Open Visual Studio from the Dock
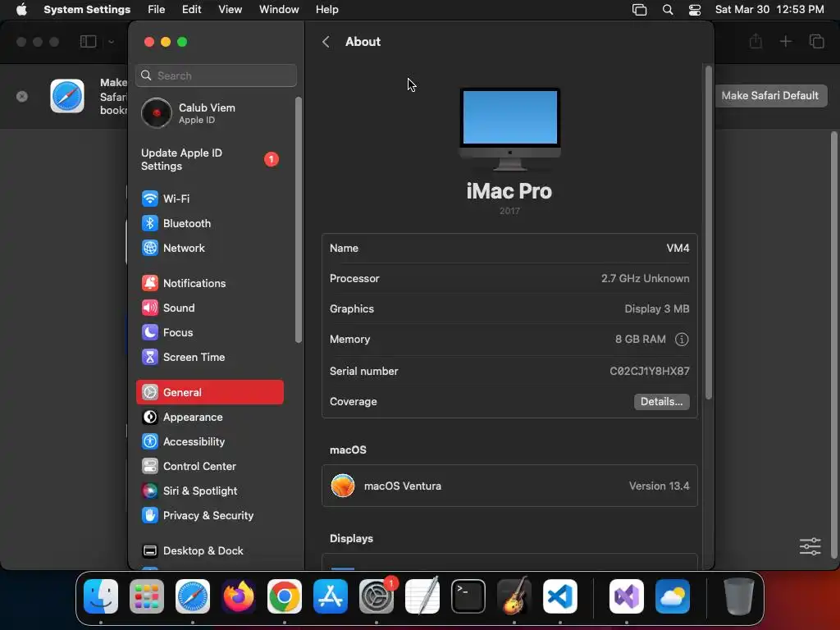Screen dimensions: 840x630 pos(626,596)
